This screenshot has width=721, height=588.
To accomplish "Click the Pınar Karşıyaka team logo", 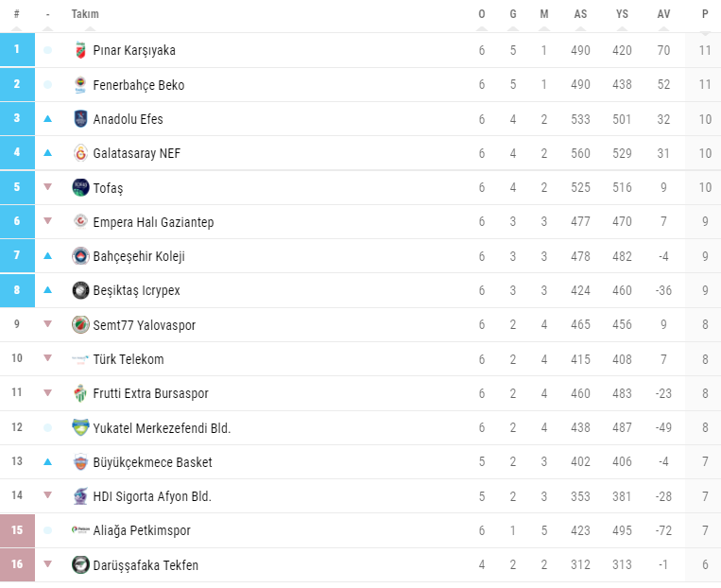I will (80, 50).
